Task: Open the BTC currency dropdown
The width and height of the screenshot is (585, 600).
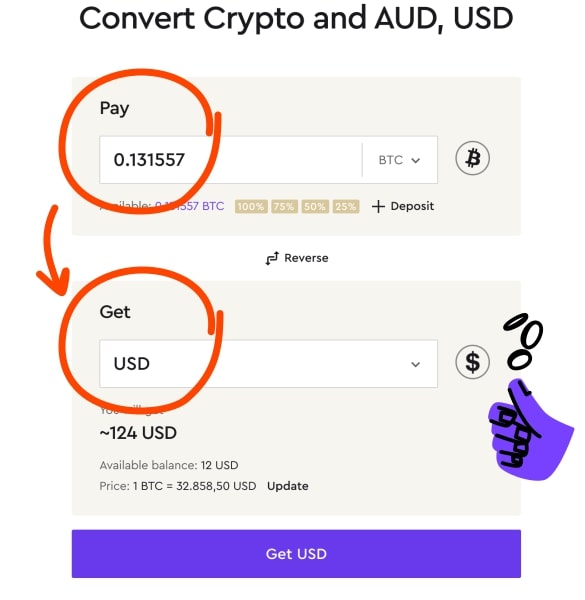Action: (x=399, y=160)
